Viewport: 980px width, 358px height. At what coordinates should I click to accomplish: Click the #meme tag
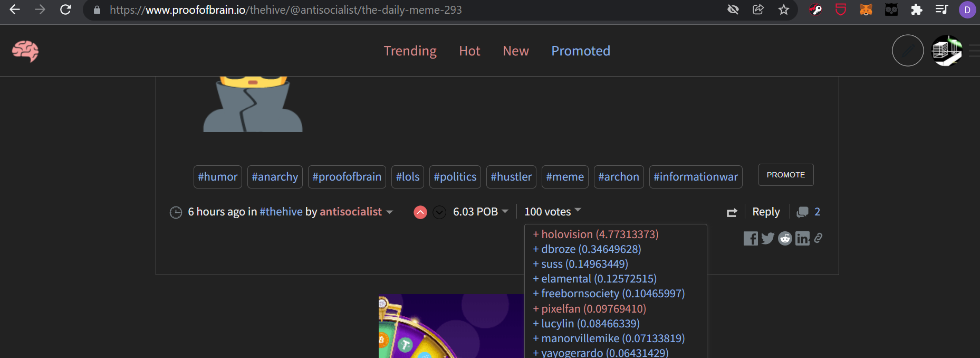pos(565,177)
